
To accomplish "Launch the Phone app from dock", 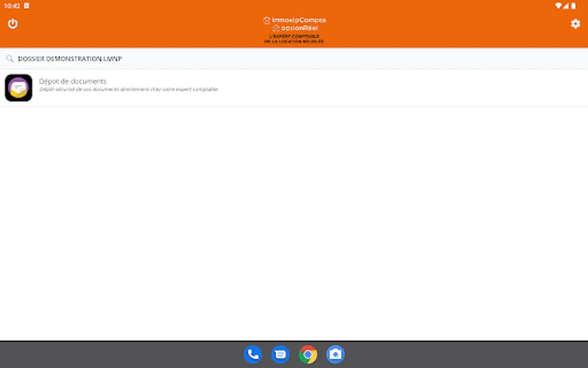I will (253, 355).
